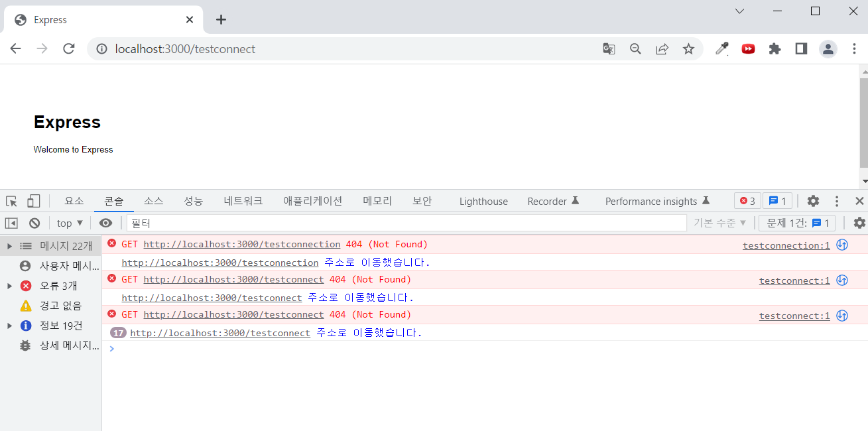Reload the localhost page
The width and height of the screenshot is (868, 431).
coord(68,48)
